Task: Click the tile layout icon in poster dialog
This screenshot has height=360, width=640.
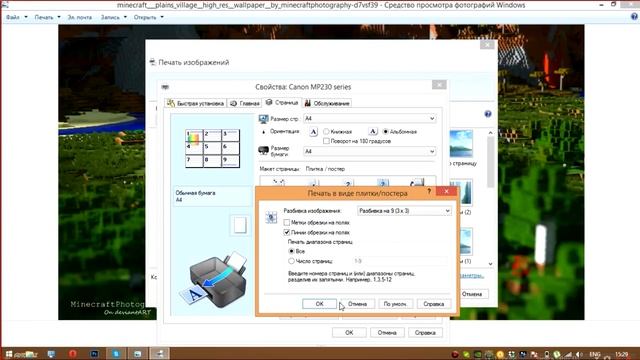Action: (x=271, y=217)
